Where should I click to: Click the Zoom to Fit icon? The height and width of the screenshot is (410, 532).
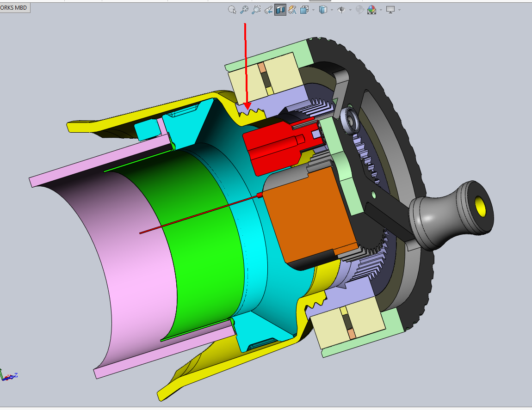click(244, 10)
